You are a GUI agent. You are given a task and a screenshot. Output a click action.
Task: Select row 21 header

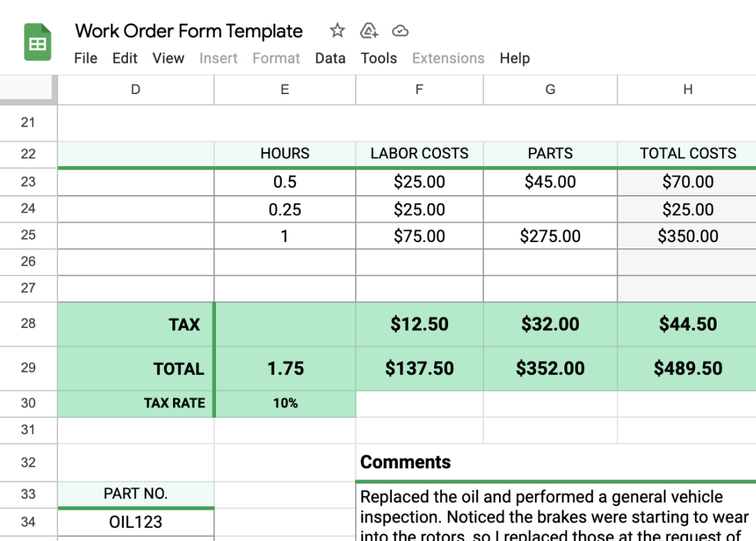coord(28,123)
